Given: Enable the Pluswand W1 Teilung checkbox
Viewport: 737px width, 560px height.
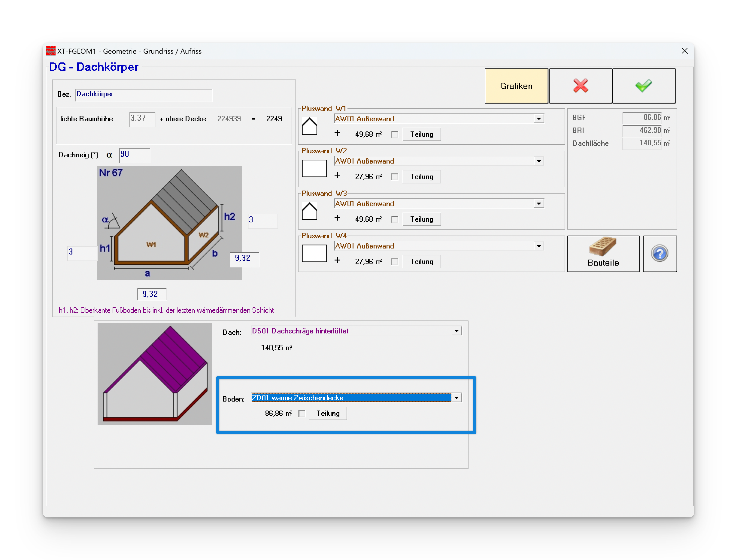Looking at the screenshot, I should [x=395, y=134].
